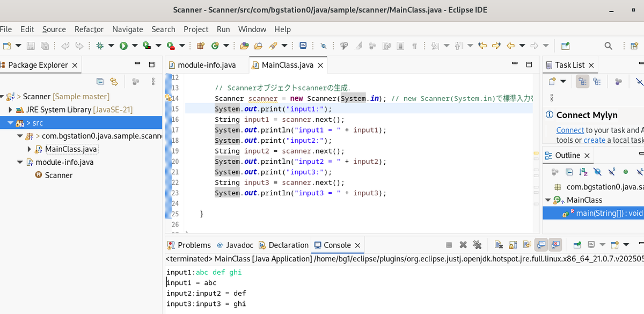Toggle Scheduled view in Task List toolbar
Image resolution: width=644 pixels, height=314 pixels.
coord(596,82)
